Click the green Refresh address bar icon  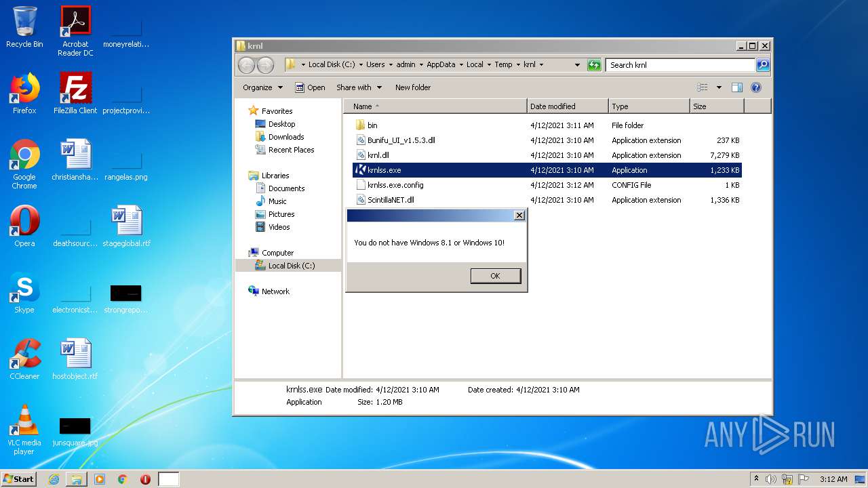(x=594, y=65)
